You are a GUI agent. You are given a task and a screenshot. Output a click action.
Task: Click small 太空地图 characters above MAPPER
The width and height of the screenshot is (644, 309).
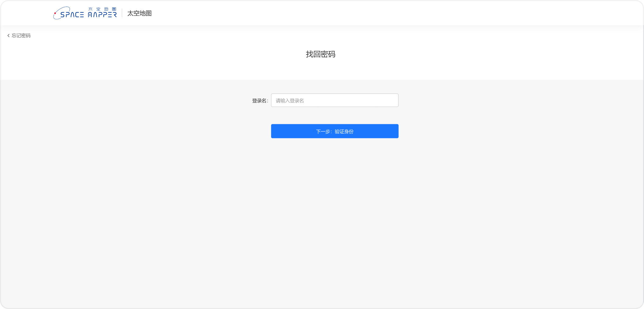coord(102,9)
